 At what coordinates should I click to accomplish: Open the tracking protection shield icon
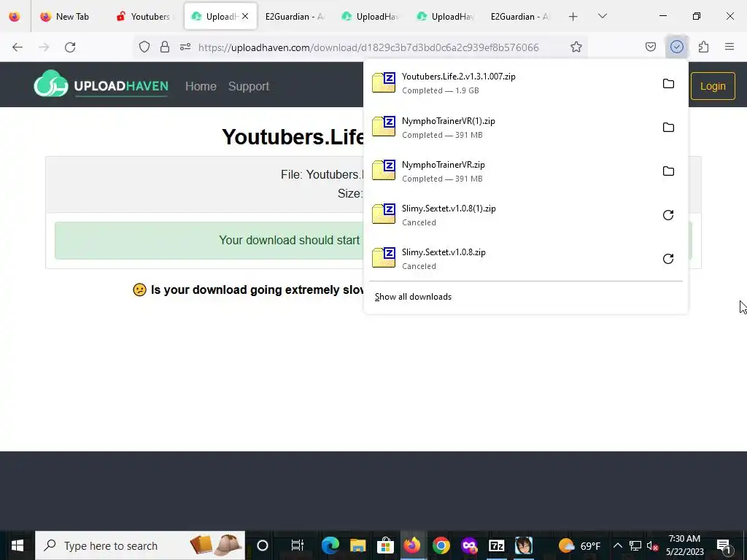coord(144,47)
